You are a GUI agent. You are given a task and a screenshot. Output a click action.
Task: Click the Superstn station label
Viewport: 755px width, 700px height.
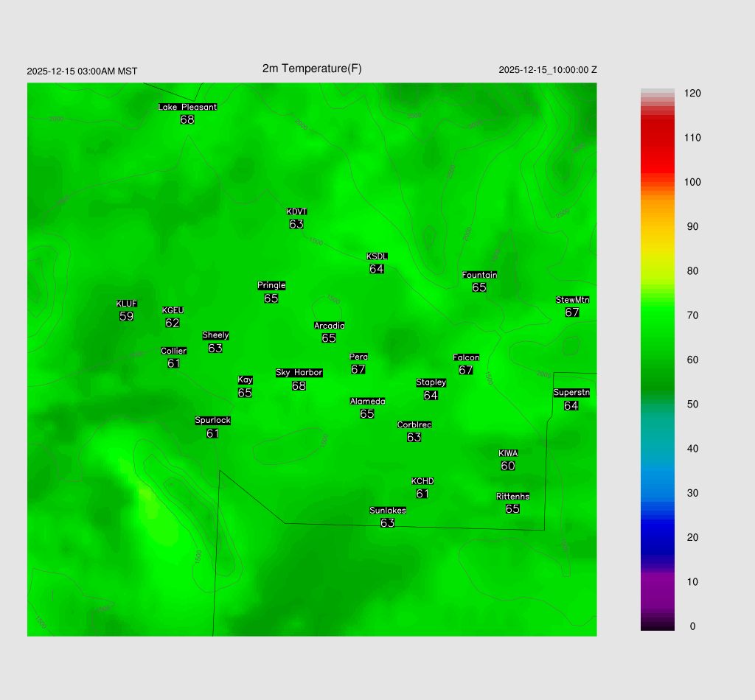click(x=571, y=393)
